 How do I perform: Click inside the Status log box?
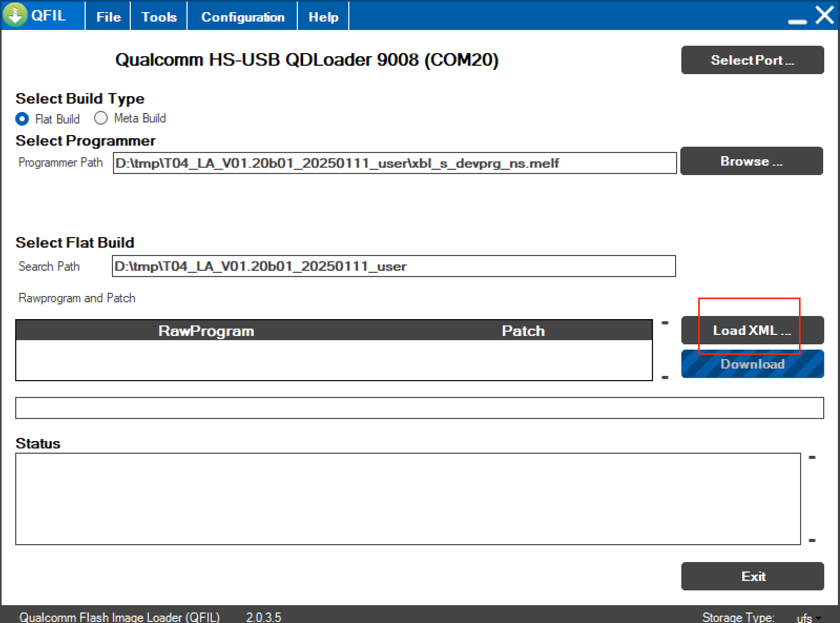point(408,499)
